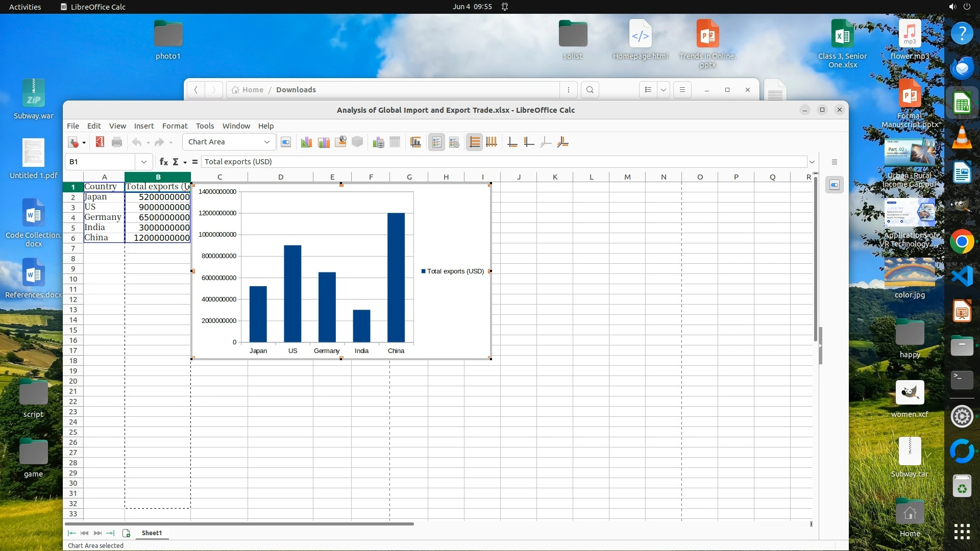Viewport: 980px width, 551px height.
Task: Click the Print icon
Action: coord(117,142)
